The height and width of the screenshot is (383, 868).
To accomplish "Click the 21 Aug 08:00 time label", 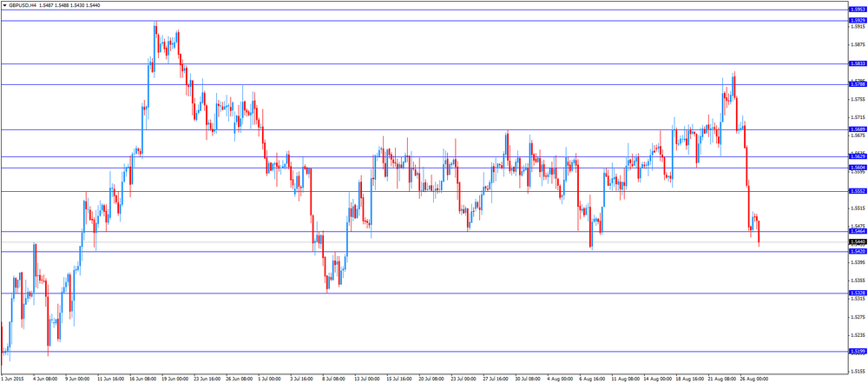I will 720,380.
